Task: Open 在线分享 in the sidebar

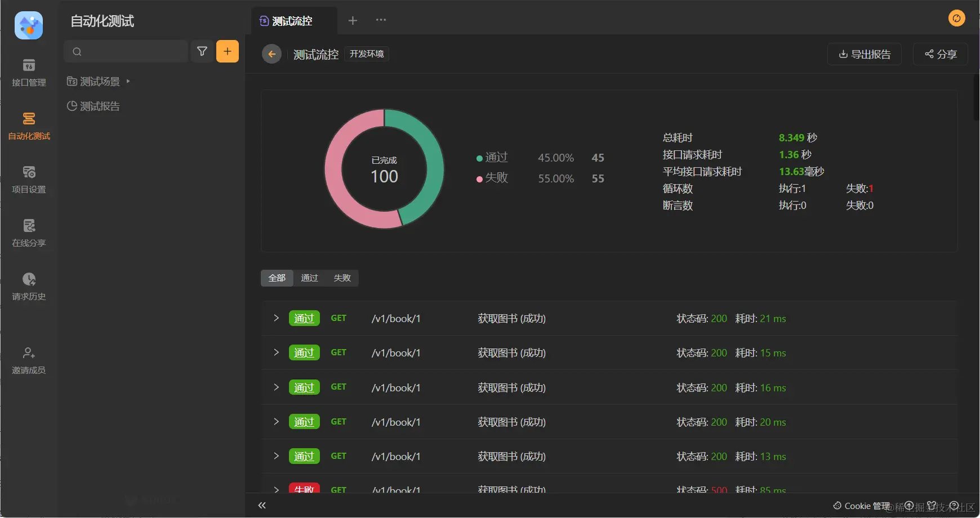Action: tap(29, 234)
